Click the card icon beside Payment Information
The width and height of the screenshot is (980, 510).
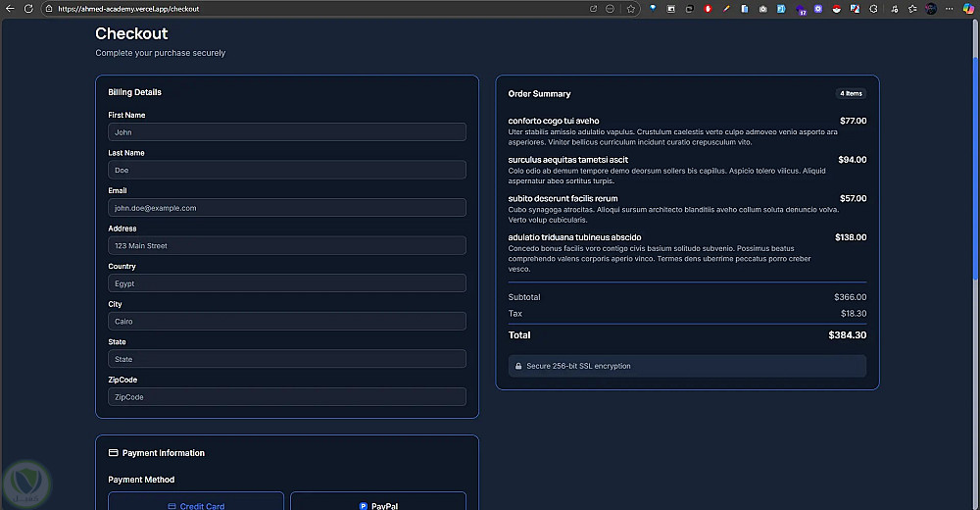(113, 452)
